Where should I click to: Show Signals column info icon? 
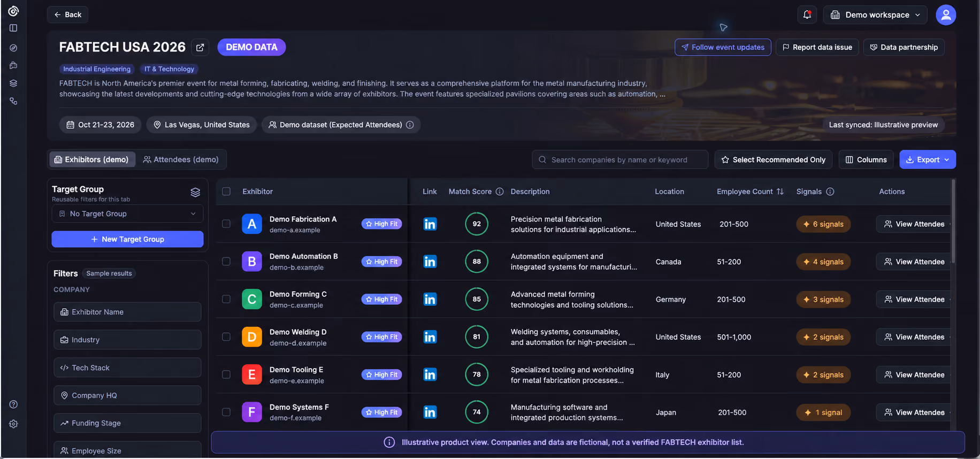(830, 192)
